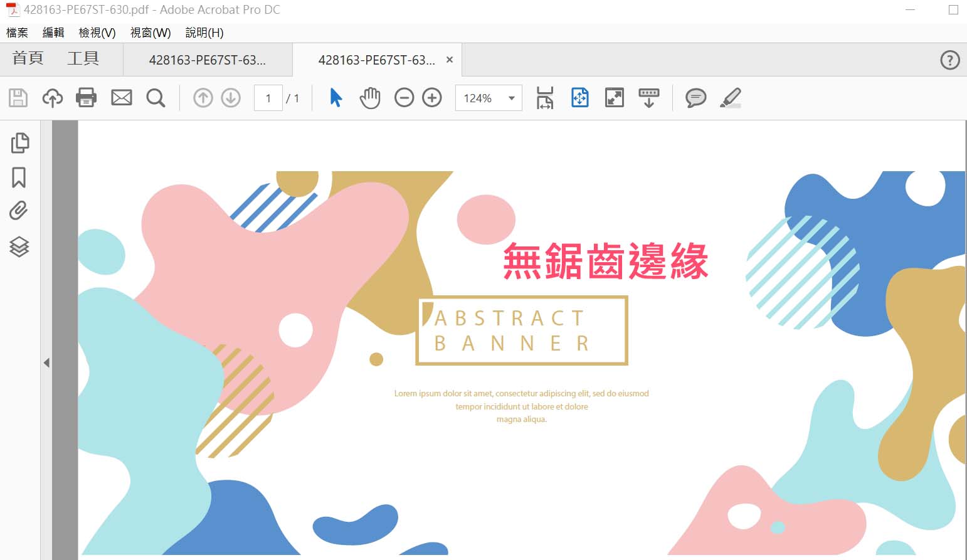Send file by email envelope icon
The height and width of the screenshot is (560, 967).
pos(122,98)
